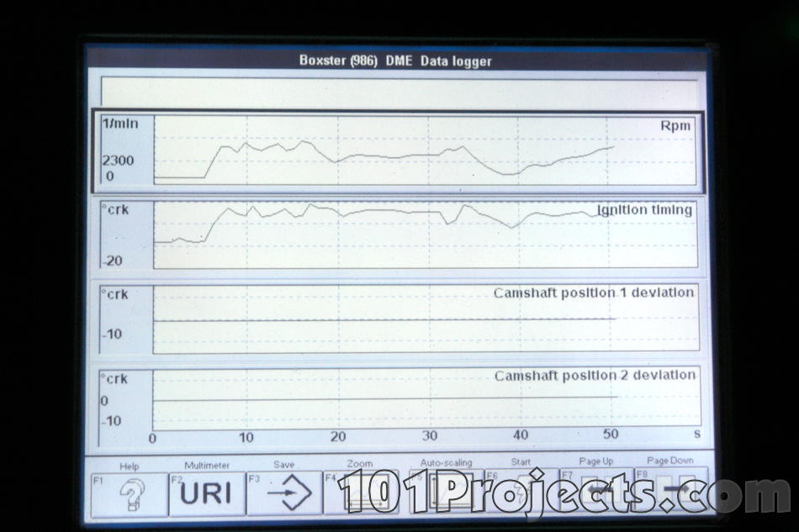Click the 'Camshaft position 1 deviation' label
This screenshot has height=532, width=799.
594,292
